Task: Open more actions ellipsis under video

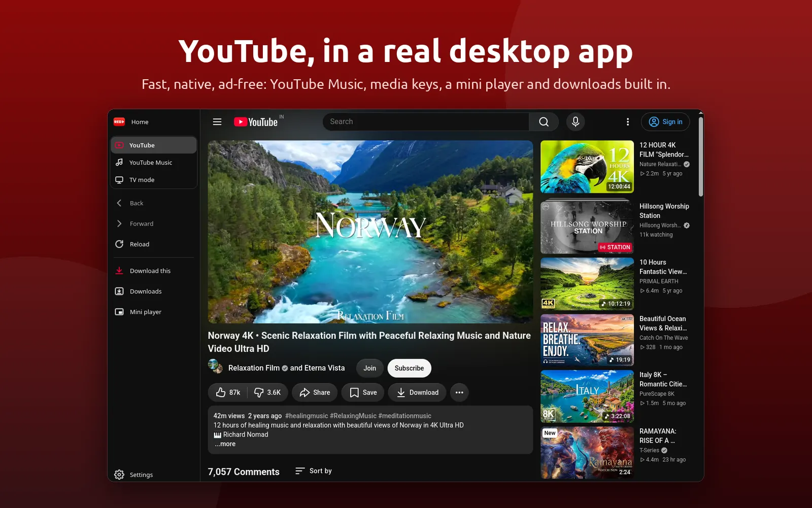Action: tap(459, 393)
